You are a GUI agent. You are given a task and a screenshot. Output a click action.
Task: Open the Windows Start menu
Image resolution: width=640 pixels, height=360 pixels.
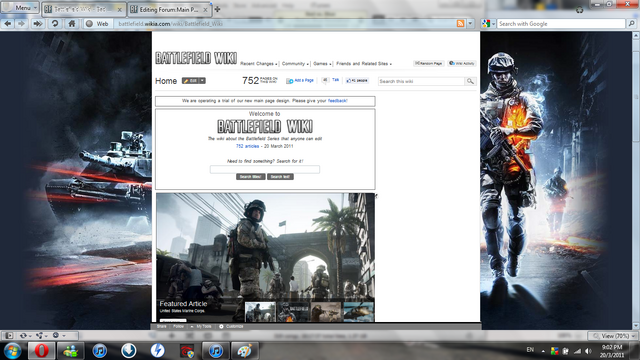(12, 351)
